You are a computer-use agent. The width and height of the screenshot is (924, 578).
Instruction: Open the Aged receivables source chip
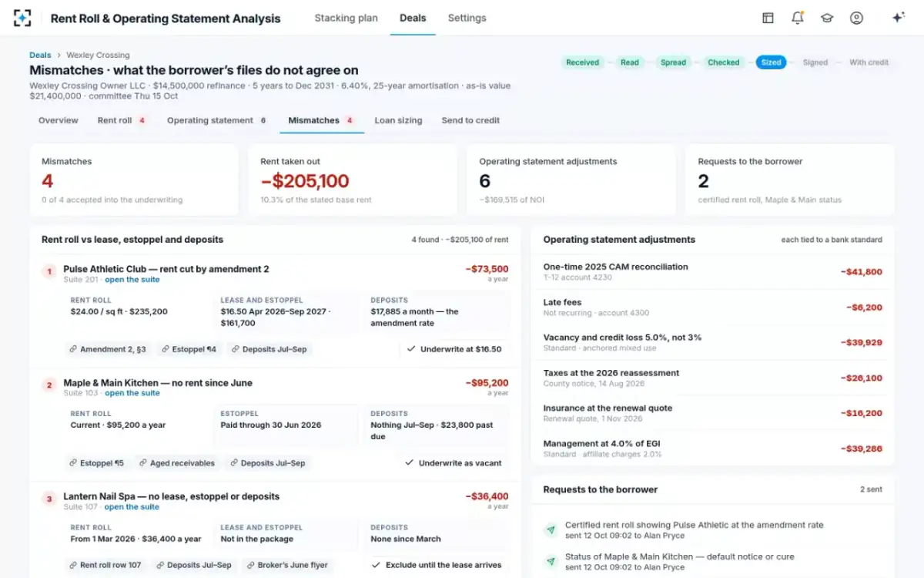tap(177, 463)
